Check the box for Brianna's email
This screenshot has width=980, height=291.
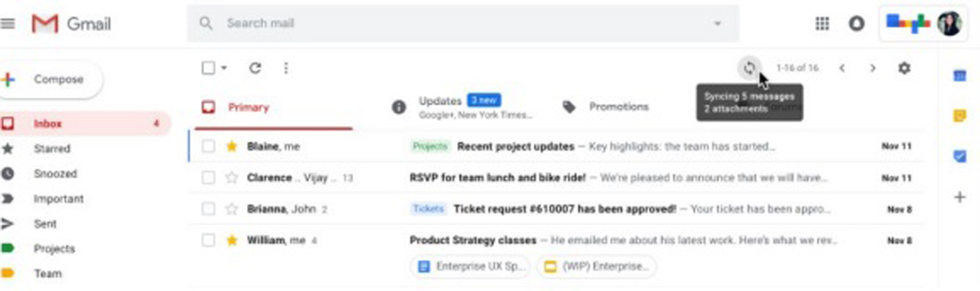pyautogui.click(x=208, y=209)
